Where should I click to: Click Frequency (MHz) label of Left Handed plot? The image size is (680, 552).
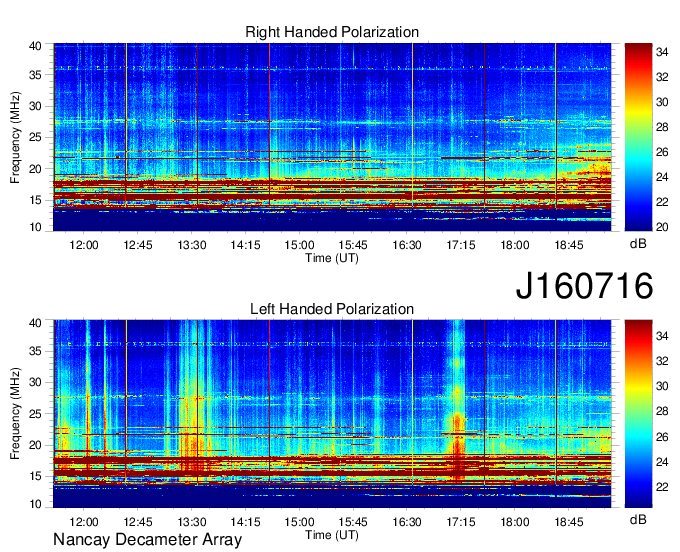tap(15, 414)
